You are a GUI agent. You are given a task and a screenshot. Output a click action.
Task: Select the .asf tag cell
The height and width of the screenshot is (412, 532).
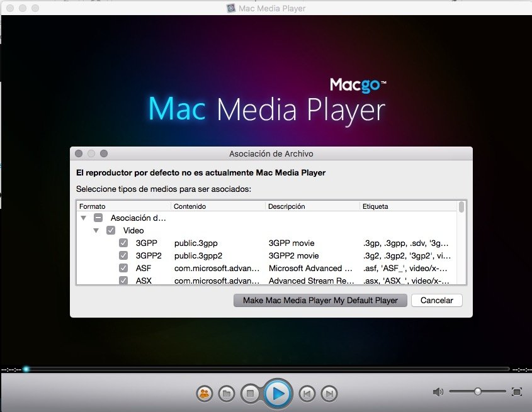405,268
